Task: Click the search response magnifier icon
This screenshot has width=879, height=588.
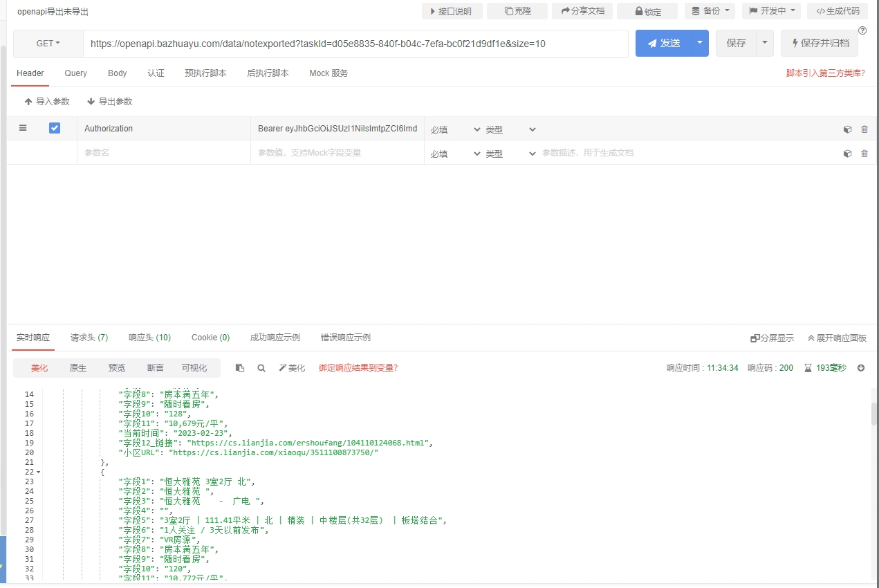Action: (261, 368)
